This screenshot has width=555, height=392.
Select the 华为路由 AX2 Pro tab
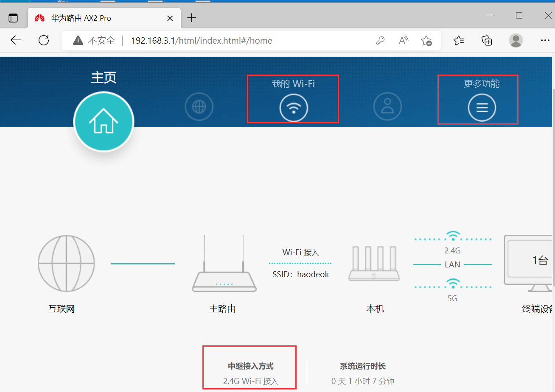pyautogui.click(x=104, y=18)
